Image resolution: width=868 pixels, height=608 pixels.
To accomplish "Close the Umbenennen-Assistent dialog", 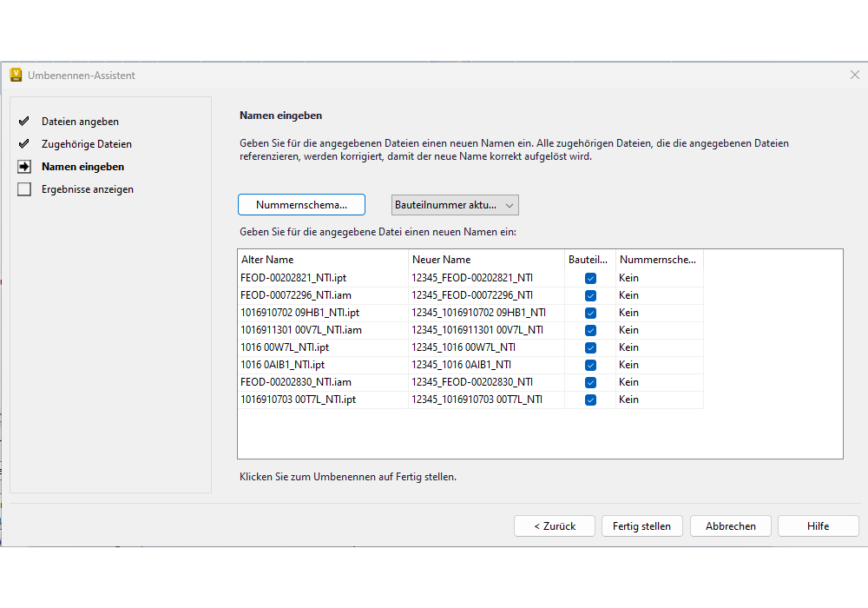I will [x=854, y=75].
